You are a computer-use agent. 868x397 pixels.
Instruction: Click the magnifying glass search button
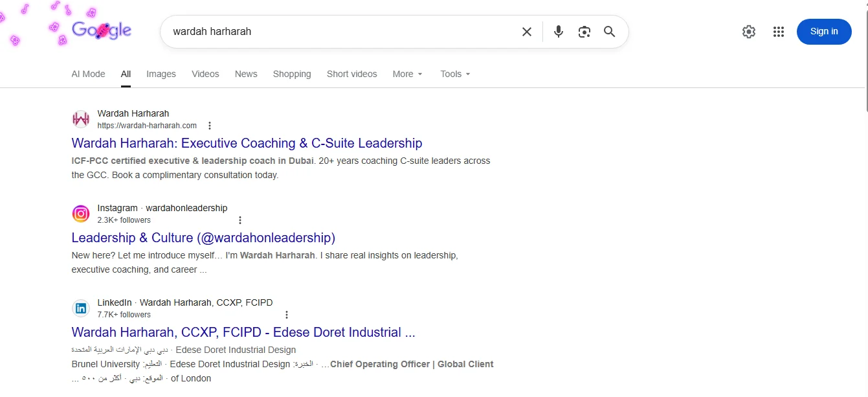pyautogui.click(x=610, y=32)
